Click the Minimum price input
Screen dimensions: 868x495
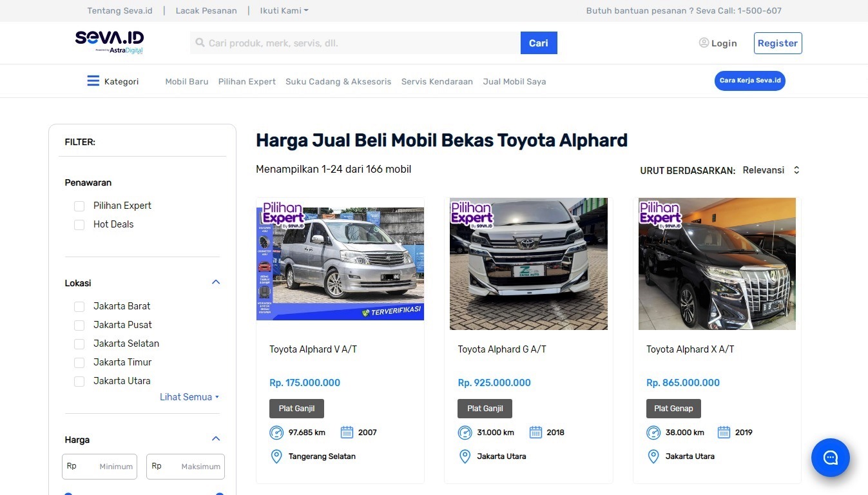pyautogui.click(x=99, y=466)
